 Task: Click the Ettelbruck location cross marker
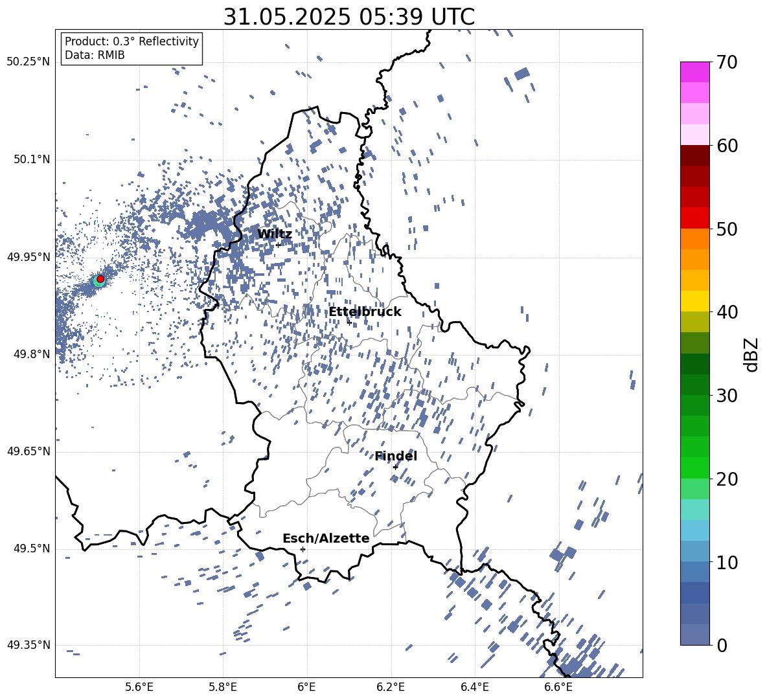point(349,322)
